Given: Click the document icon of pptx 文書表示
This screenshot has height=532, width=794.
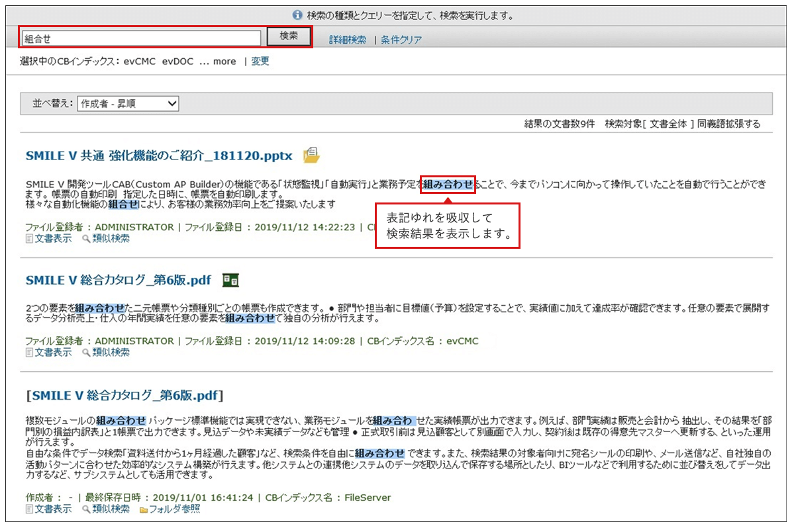Looking at the screenshot, I should tap(29, 238).
